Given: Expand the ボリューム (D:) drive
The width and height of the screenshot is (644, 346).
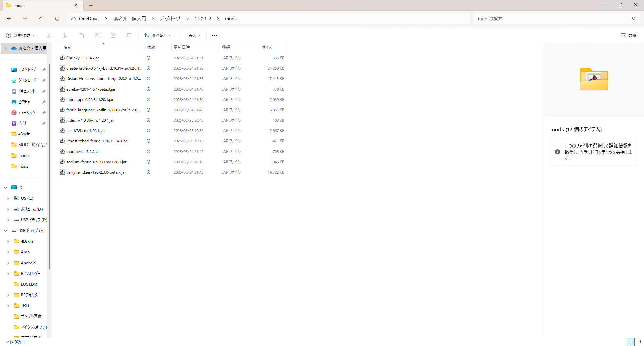Looking at the screenshot, I should (8, 209).
